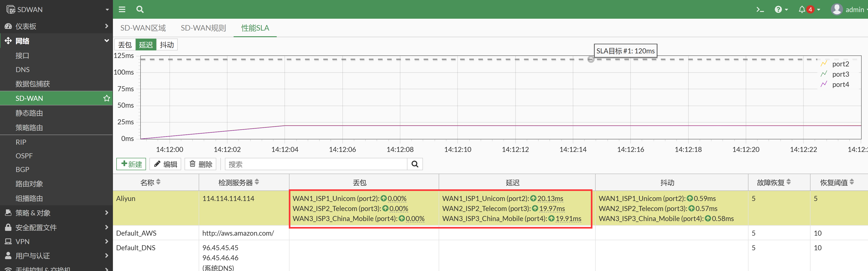Click the hamburger menu icon
Screen dimensions: 868x271
pyautogui.click(x=122, y=9)
